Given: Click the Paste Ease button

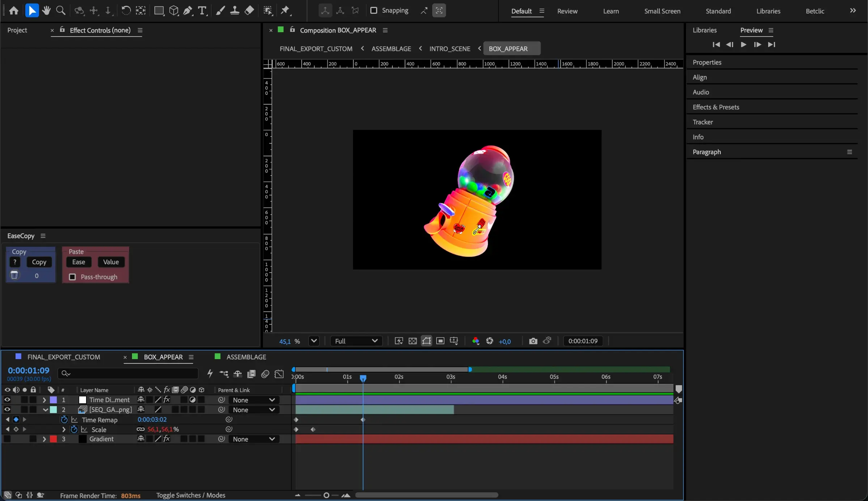Looking at the screenshot, I should coord(78,262).
